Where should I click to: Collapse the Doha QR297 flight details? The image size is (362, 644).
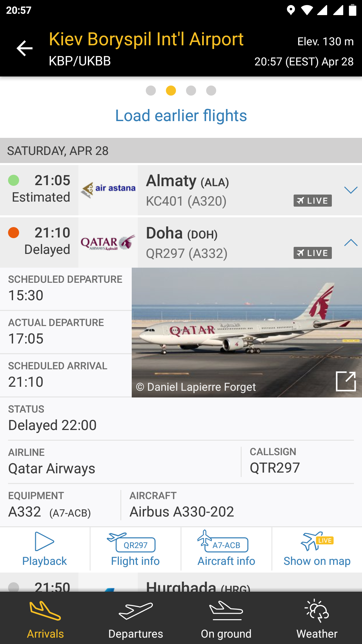(x=351, y=243)
